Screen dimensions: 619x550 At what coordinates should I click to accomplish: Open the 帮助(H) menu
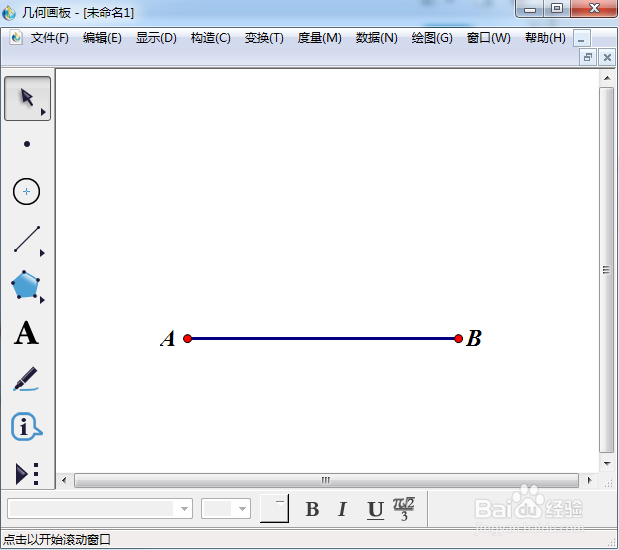pyautogui.click(x=545, y=38)
